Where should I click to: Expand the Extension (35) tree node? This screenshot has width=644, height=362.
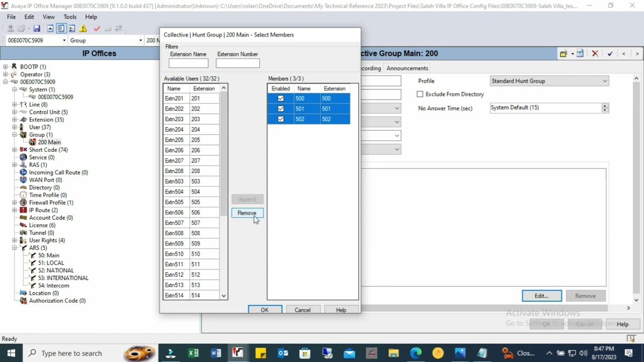pos(15,120)
